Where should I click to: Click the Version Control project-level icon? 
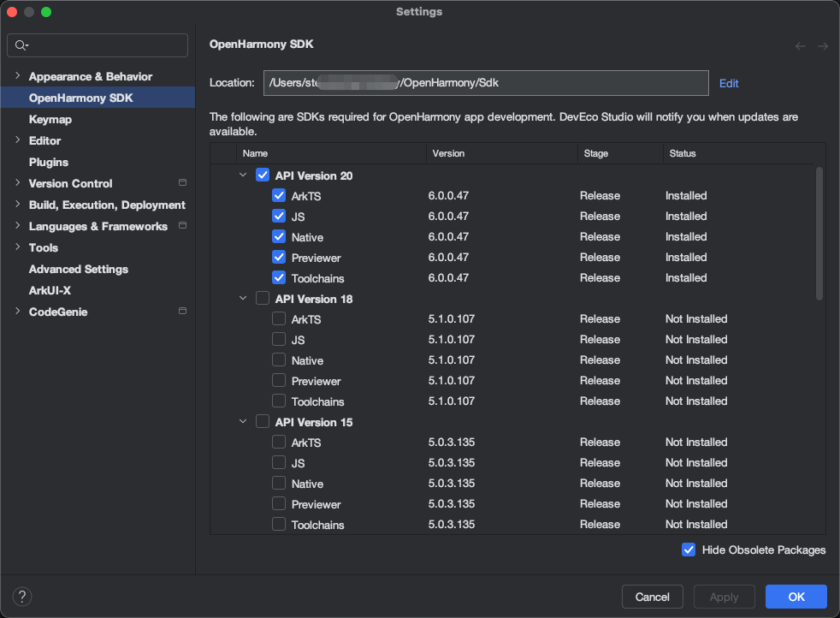[x=182, y=183]
